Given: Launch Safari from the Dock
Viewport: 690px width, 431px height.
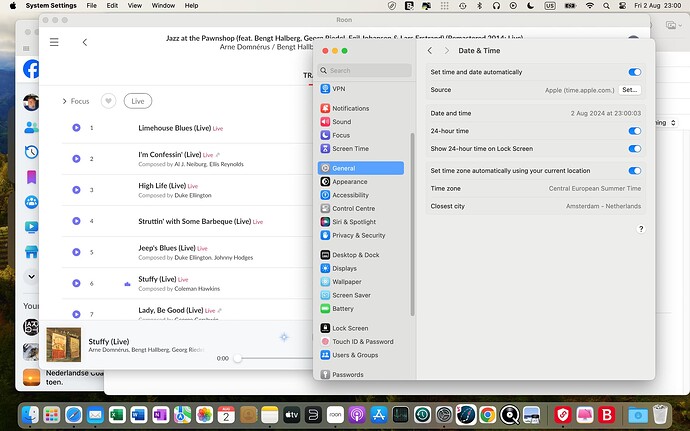Looking at the screenshot, I should pos(73,415).
